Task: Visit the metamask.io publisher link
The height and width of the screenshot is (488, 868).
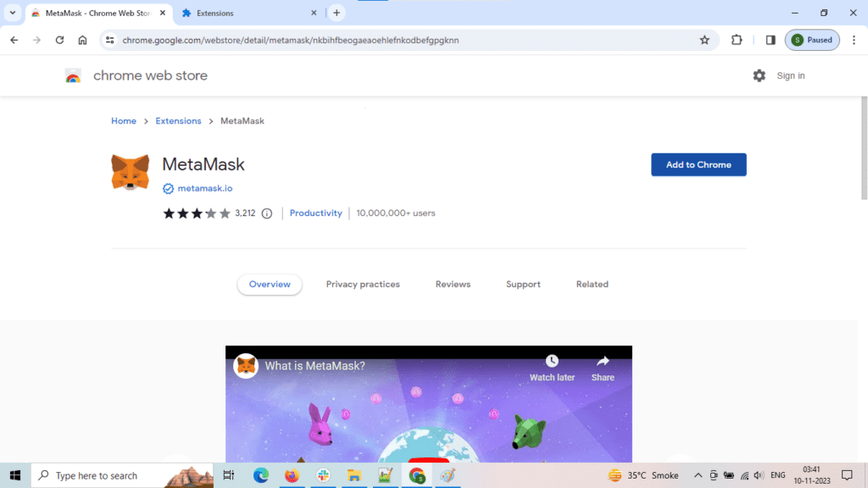Action: pos(205,188)
